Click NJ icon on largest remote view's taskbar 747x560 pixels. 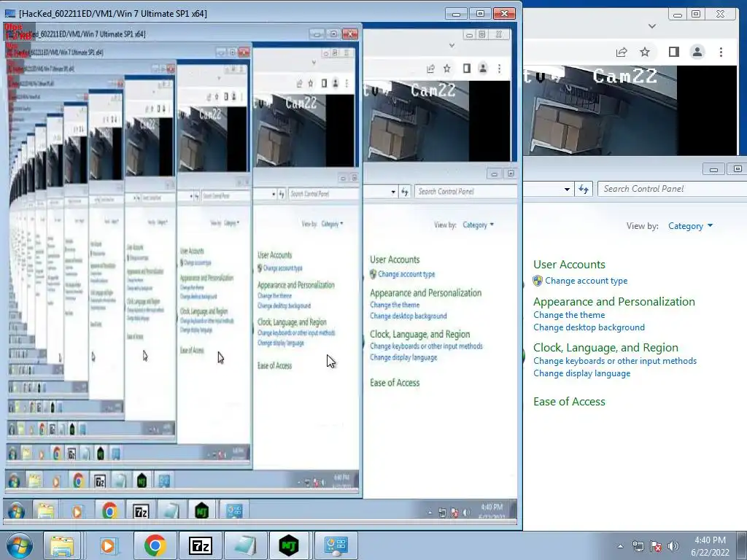(x=202, y=511)
